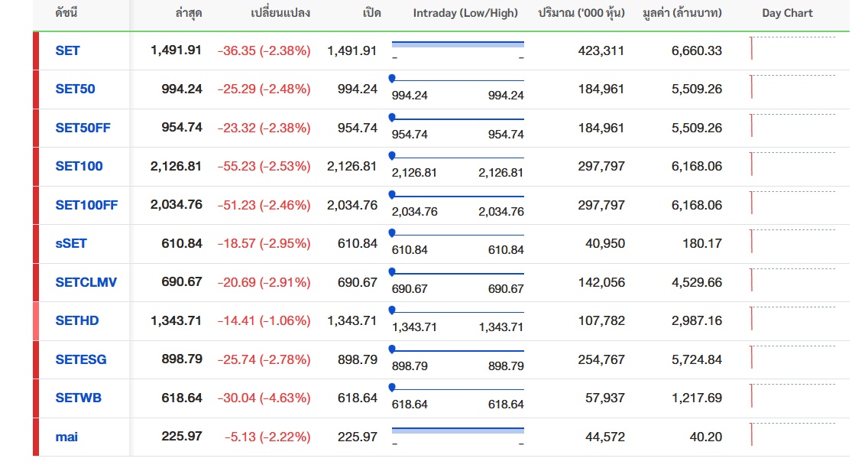This screenshot has height=468, width=868.
Task: Click the SETHD intraday range marker dot
Action: click(x=392, y=310)
